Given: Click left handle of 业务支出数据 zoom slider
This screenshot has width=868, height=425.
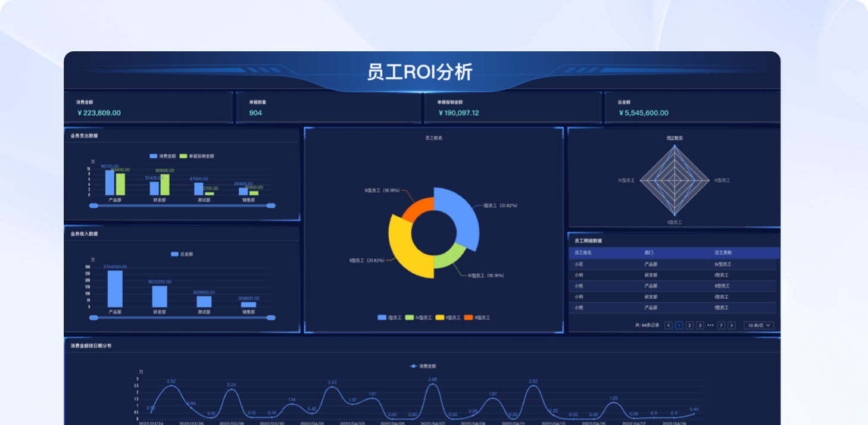Looking at the screenshot, I should click(x=93, y=206).
